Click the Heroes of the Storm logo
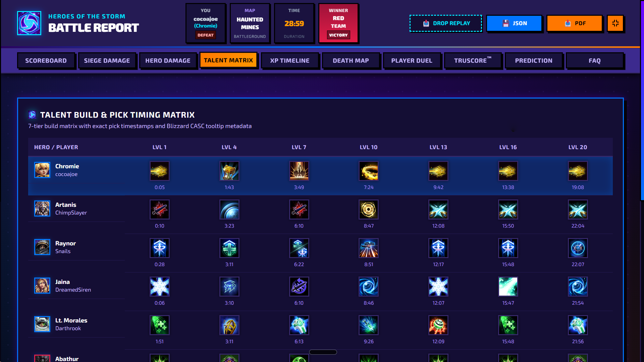The width and height of the screenshot is (644, 362). [29, 23]
